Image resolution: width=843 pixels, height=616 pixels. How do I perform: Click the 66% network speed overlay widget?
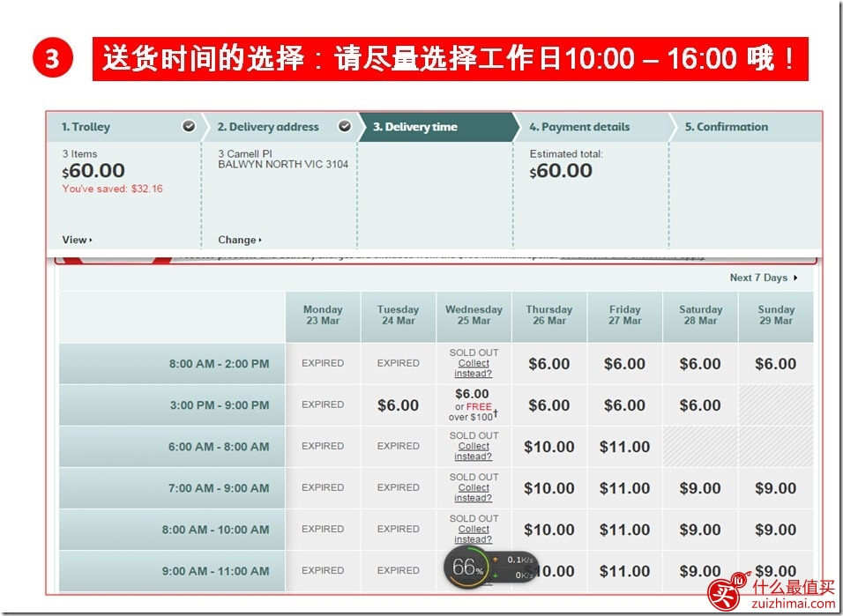(489, 567)
